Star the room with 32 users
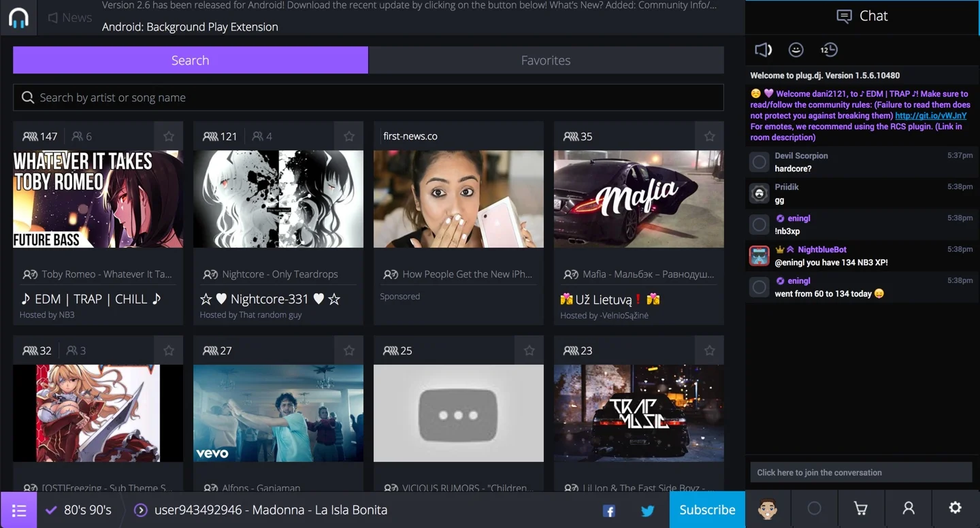 point(169,350)
